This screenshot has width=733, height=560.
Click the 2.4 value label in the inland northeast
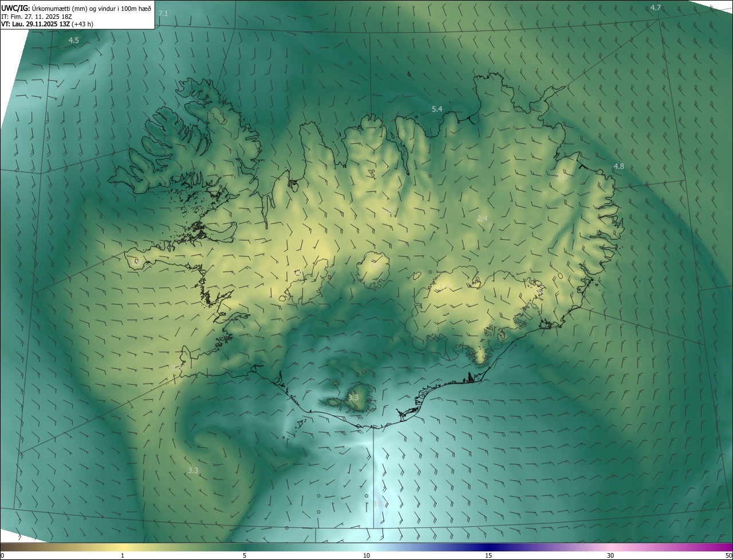pyautogui.click(x=482, y=218)
